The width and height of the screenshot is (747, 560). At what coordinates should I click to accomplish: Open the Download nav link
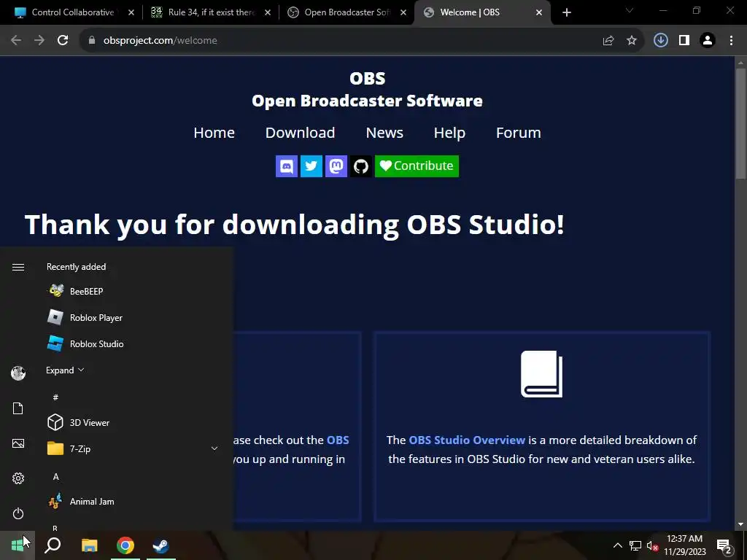300,133
